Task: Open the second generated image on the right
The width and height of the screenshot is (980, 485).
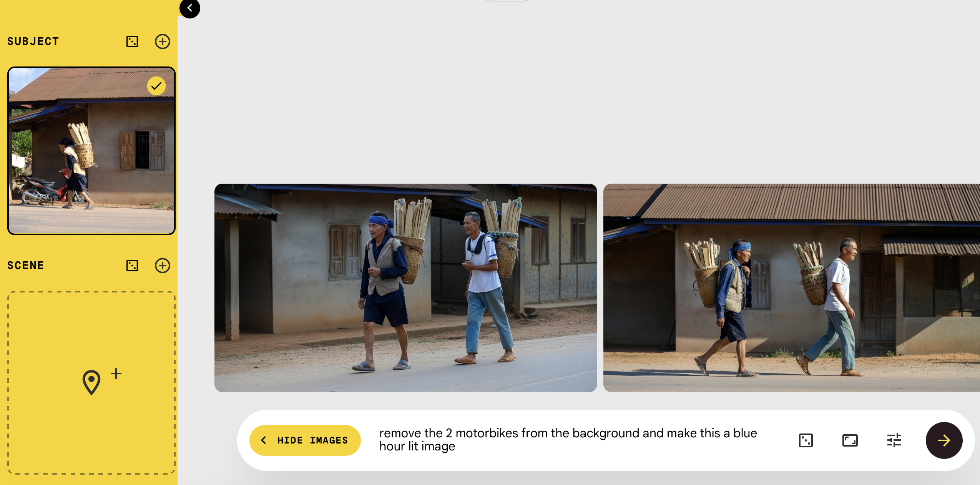Action: (x=792, y=288)
